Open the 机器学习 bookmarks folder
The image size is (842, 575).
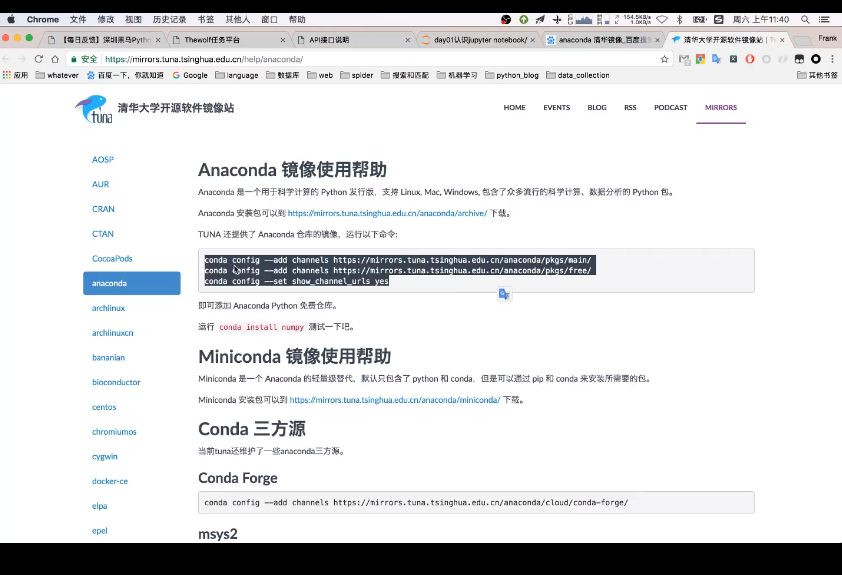[x=457, y=75]
